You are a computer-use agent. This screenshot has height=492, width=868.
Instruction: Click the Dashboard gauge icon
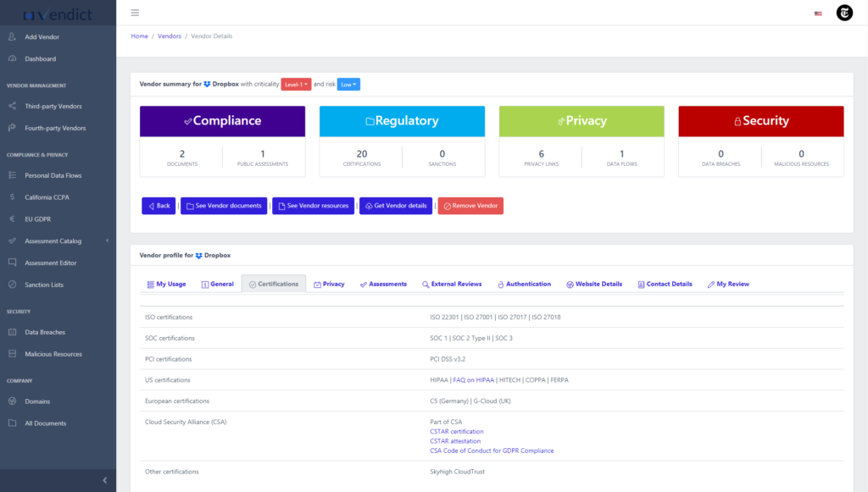point(12,58)
